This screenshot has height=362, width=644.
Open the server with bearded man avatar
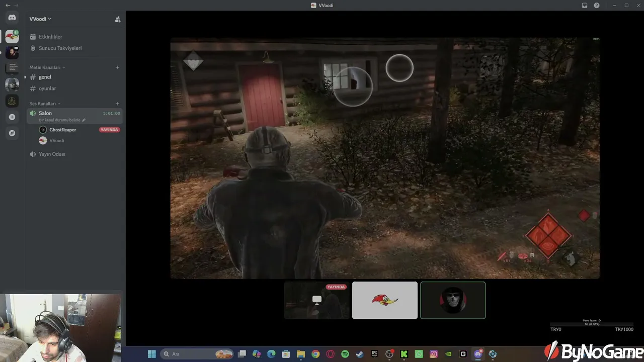12,52
